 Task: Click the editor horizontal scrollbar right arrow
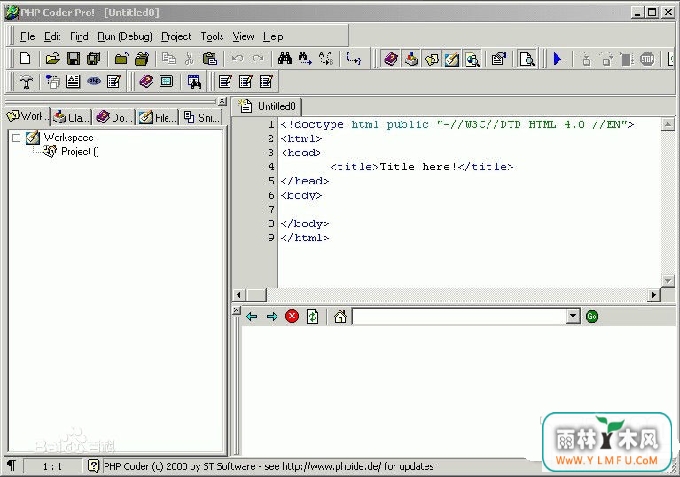pyautogui.click(x=654, y=295)
